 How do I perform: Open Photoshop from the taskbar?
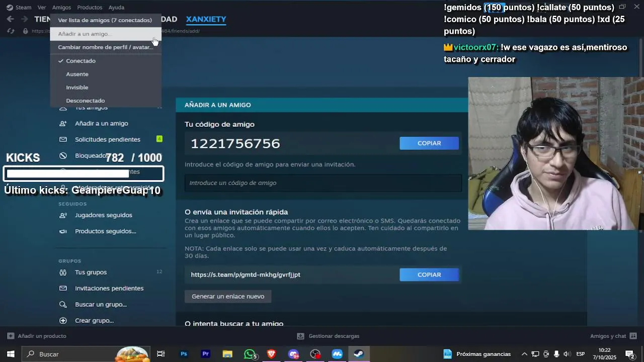click(x=184, y=354)
